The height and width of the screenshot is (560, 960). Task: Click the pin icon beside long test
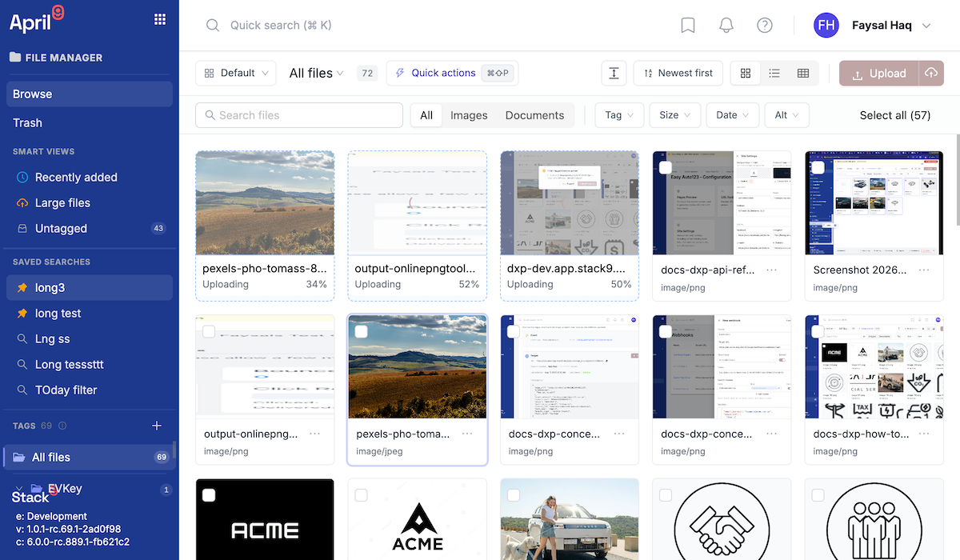[22, 314]
